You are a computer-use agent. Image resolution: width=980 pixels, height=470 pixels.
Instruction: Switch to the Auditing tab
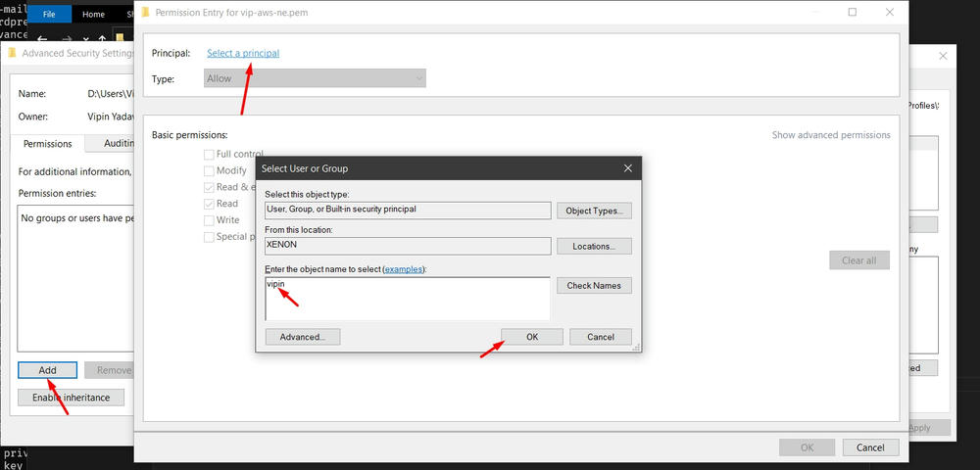(x=112, y=143)
